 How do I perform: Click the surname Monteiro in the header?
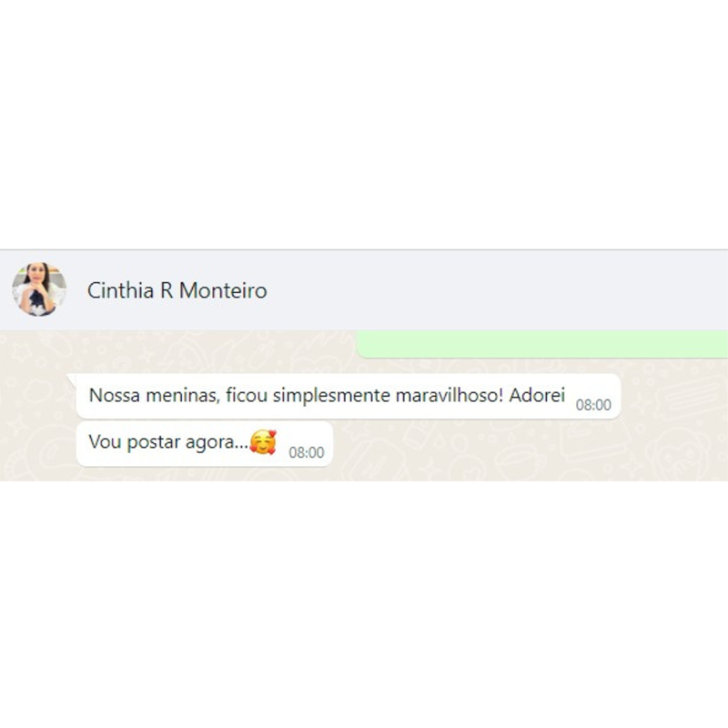(223, 290)
